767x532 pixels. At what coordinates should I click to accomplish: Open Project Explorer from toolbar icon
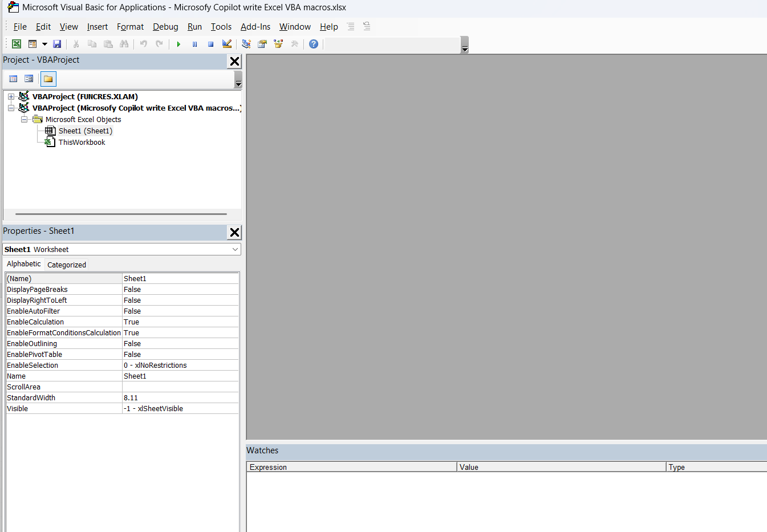[246, 44]
